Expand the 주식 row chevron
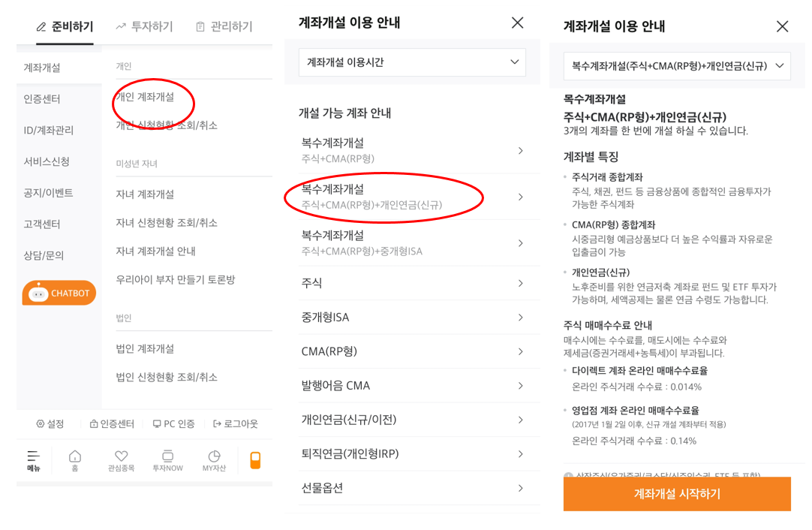Screen dimensions: 812x530 [x=521, y=283]
